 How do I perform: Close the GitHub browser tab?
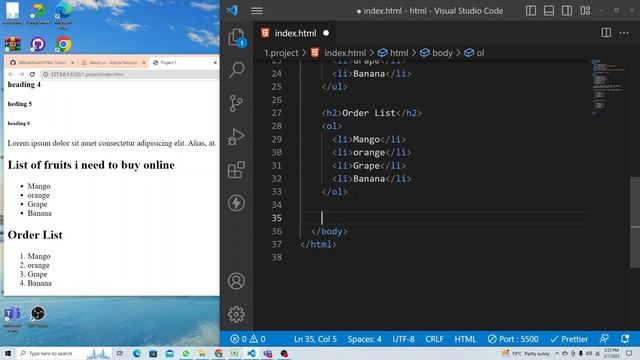tap(72, 62)
